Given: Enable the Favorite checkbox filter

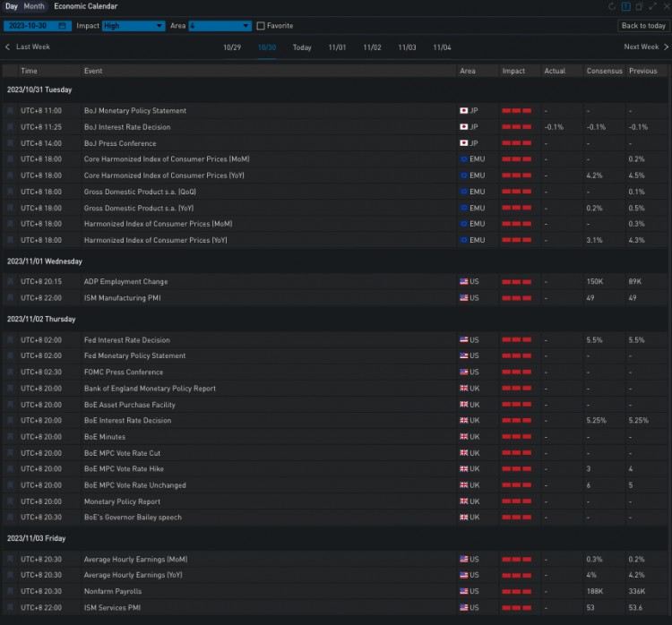Looking at the screenshot, I should pos(261,26).
